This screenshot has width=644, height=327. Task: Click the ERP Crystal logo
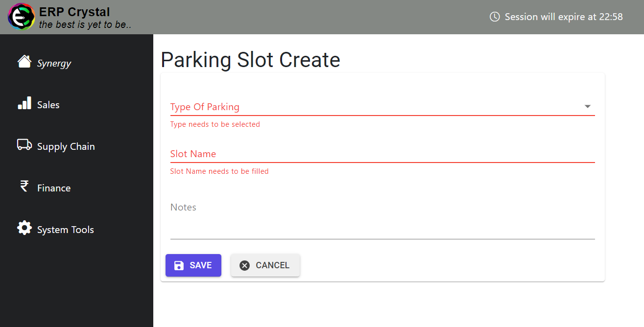coord(21,16)
